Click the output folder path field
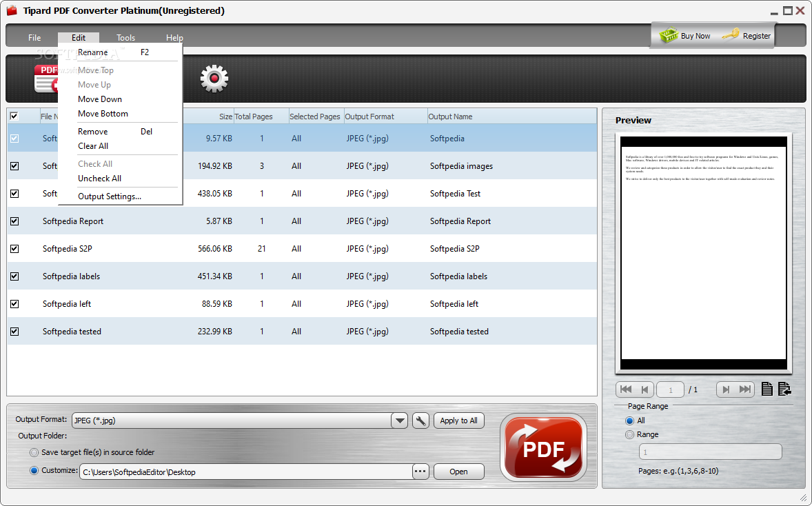The height and width of the screenshot is (506, 812). (x=246, y=472)
